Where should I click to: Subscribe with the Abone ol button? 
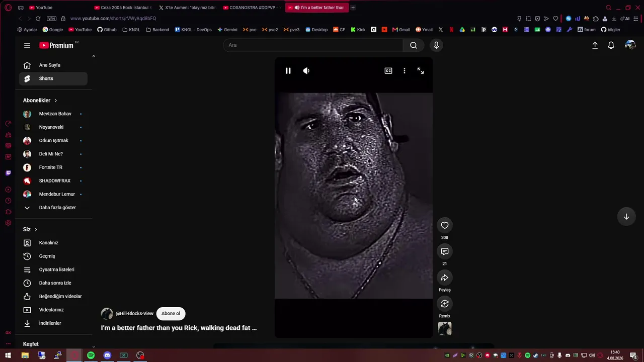coord(171,314)
